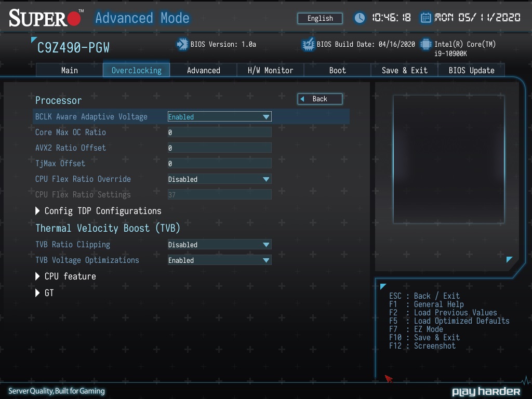Switch to the H/W Monitor tab
This screenshot has height=399, width=532.
click(270, 70)
